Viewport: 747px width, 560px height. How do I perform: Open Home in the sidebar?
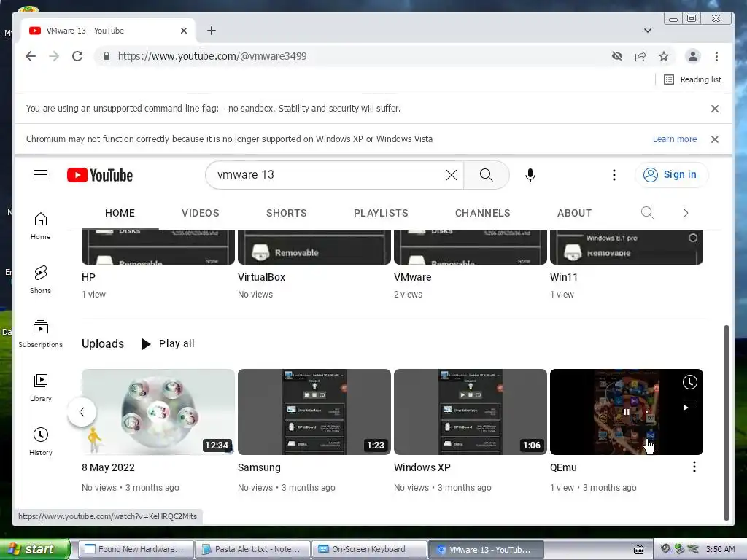tap(41, 226)
